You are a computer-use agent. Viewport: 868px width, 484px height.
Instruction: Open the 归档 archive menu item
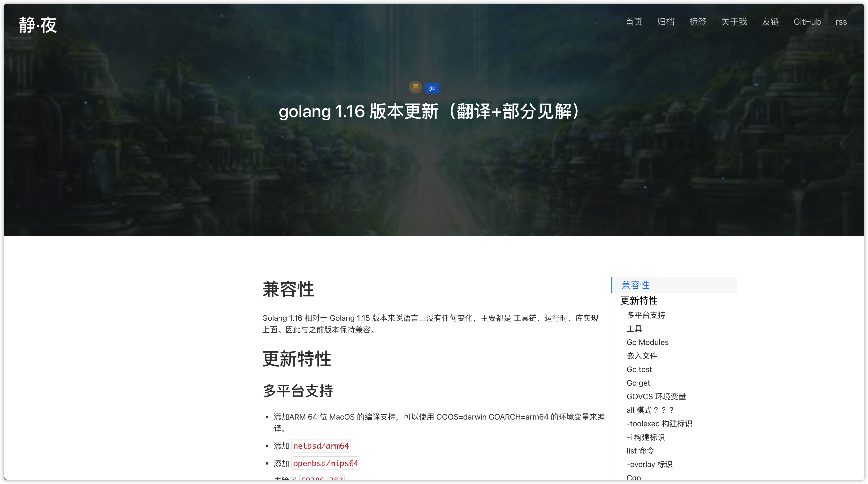[x=665, y=22]
